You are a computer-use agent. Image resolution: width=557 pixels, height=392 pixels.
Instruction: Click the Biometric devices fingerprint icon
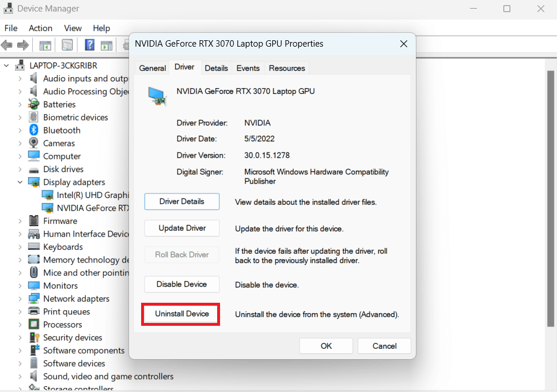[34, 117]
